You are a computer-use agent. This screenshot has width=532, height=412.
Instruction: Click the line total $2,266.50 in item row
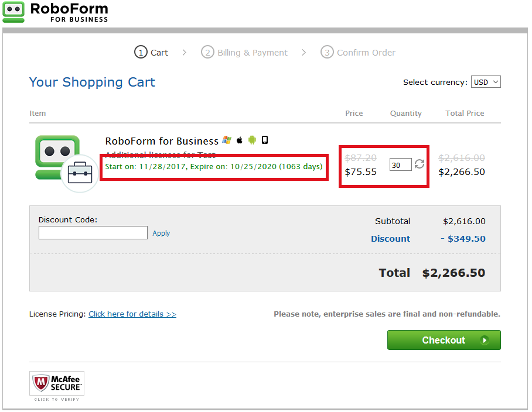(x=462, y=172)
